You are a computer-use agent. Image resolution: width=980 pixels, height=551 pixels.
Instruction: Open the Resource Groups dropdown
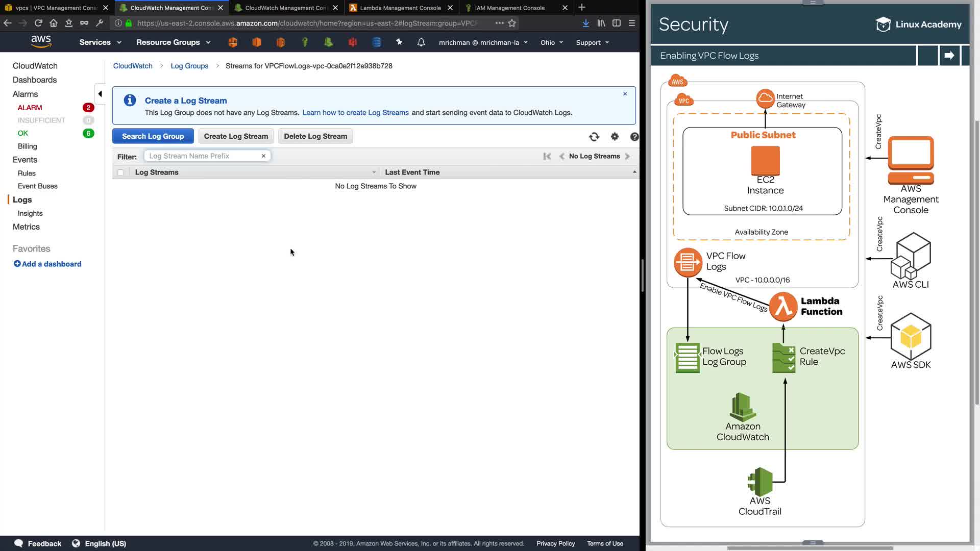pos(173,42)
